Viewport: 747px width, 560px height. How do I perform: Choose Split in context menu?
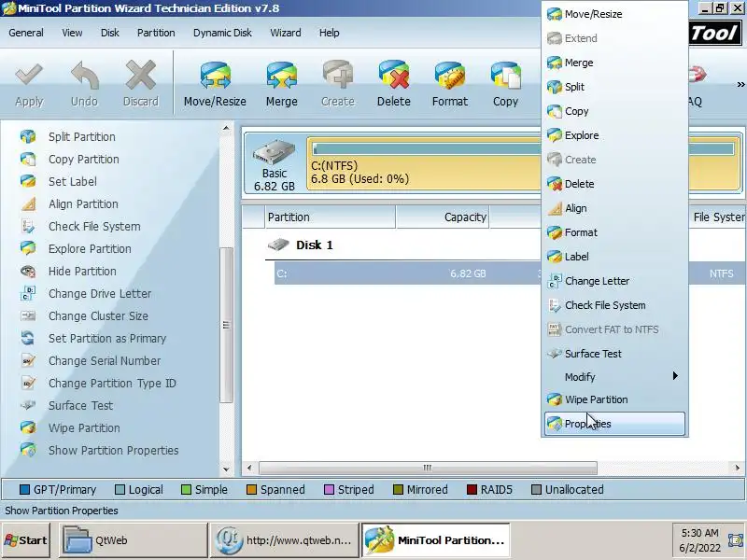point(614,87)
